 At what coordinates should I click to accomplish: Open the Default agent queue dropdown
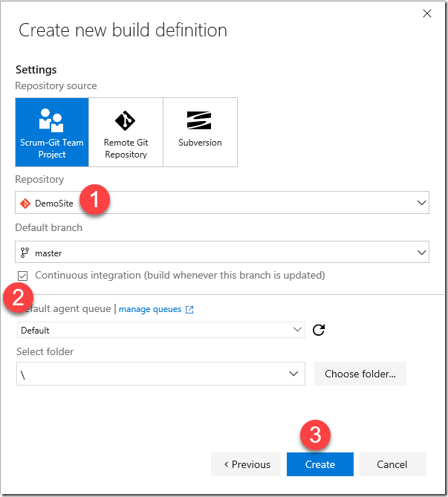pyautogui.click(x=161, y=330)
